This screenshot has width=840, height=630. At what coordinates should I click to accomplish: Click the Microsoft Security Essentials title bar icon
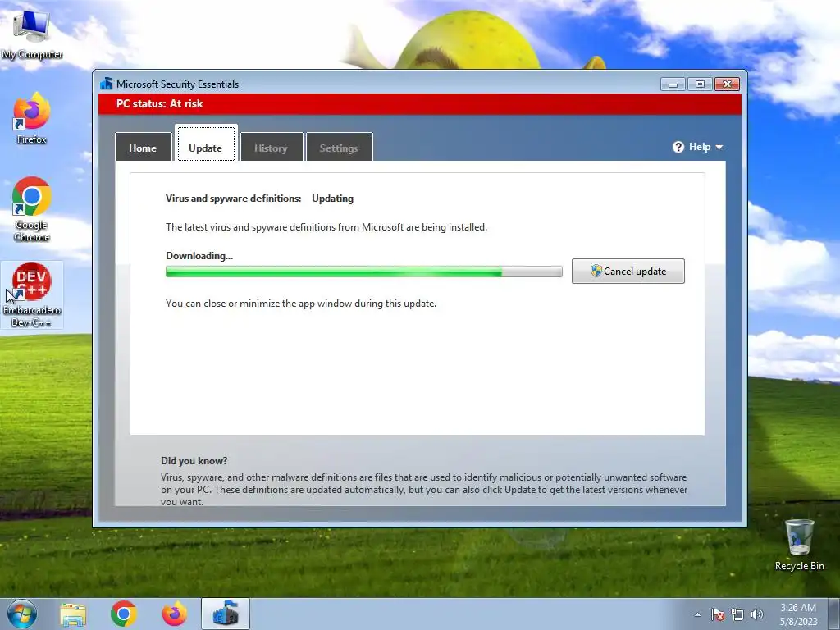(106, 84)
